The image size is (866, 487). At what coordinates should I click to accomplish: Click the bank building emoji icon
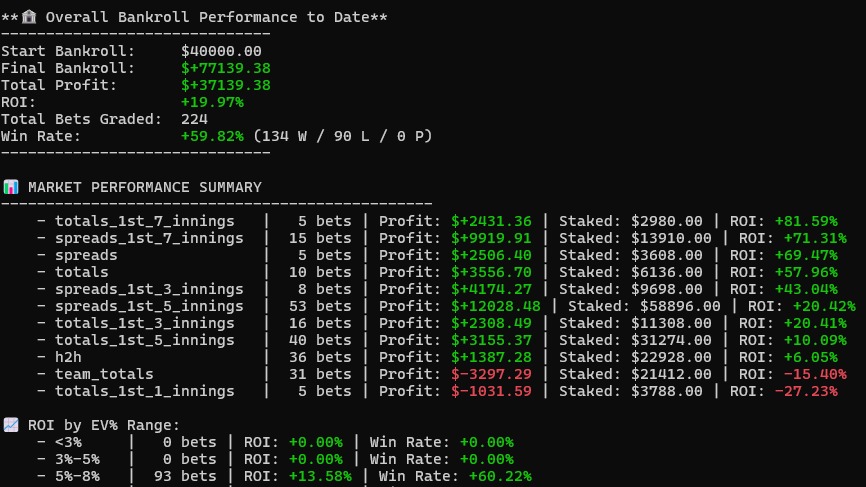coord(29,17)
